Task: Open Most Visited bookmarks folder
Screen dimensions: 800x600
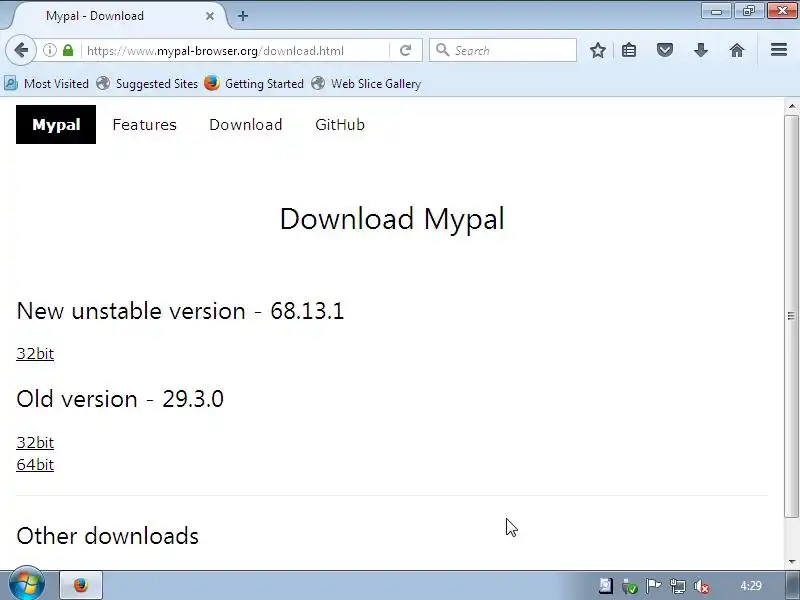Action: coord(46,83)
